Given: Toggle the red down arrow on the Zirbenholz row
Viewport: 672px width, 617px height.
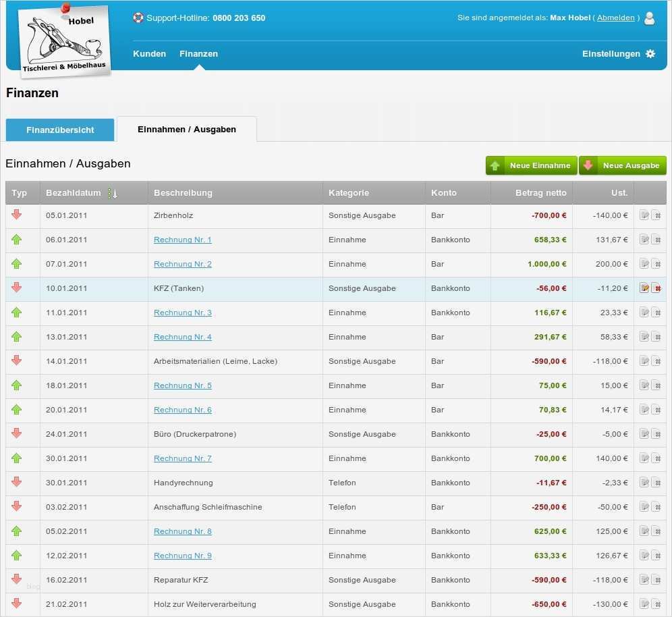Looking at the screenshot, I should [x=16, y=215].
